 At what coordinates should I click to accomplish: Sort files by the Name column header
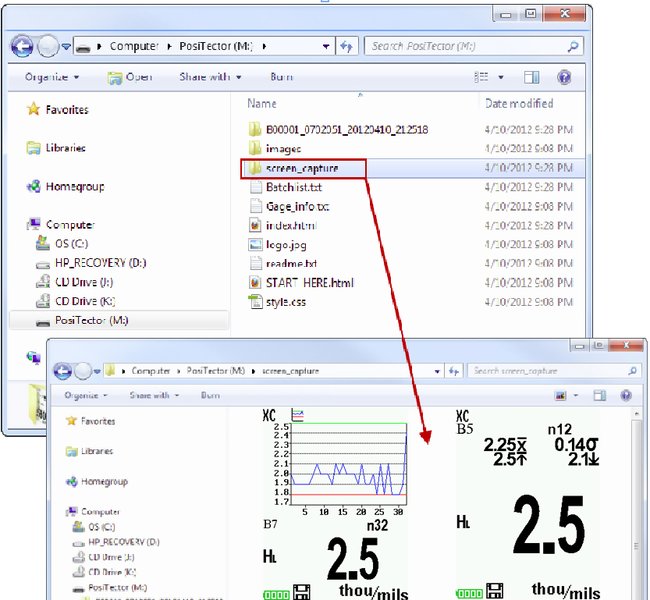click(x=262, y=103)
